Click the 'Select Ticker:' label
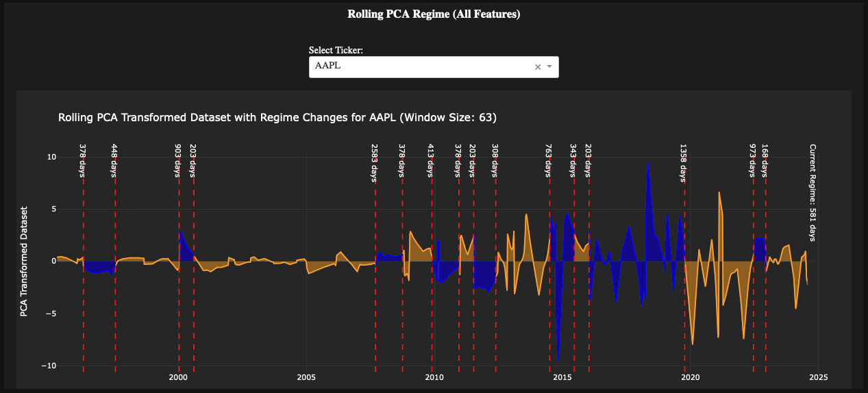 click(x=336, y=50)
